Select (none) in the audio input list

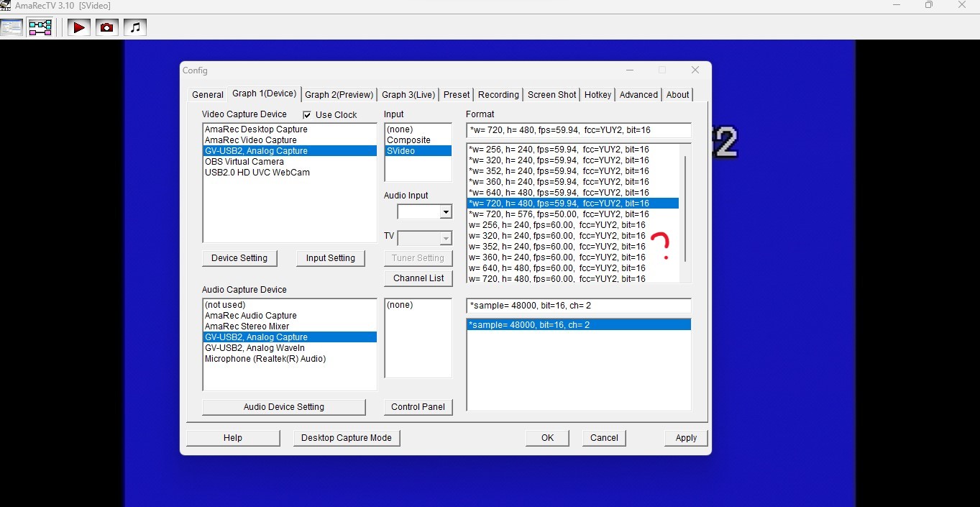pyautogui.click(x=418, y=305)
